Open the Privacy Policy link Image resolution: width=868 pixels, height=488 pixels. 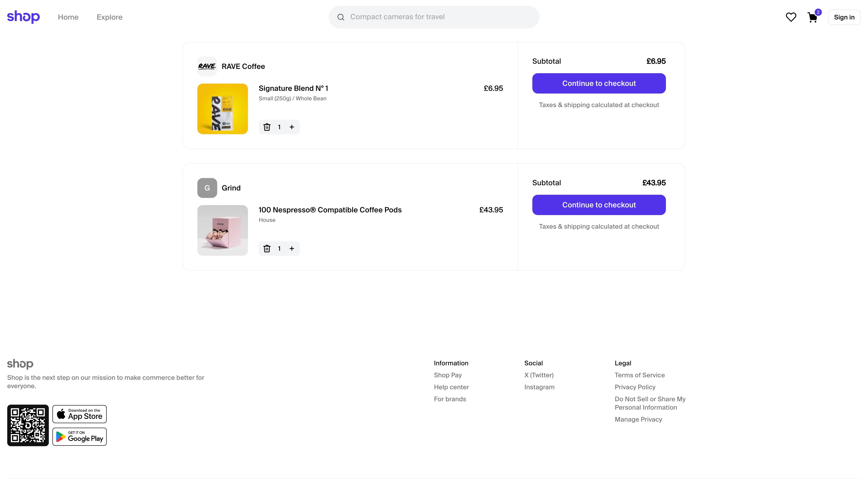pyautogui.click(x=635, y=387)
